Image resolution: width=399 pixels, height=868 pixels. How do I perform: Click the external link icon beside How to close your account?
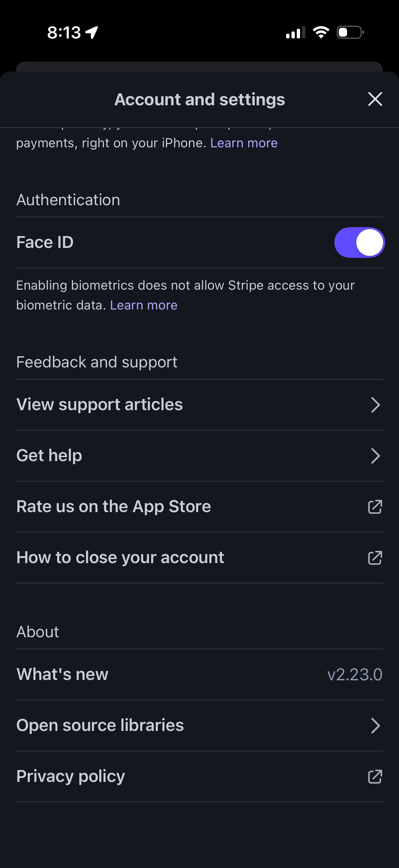375,558
